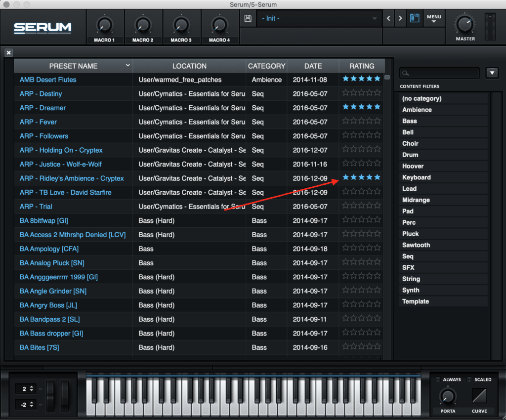
Task: Load preset BA Bites [7S]
Action: 39,347
